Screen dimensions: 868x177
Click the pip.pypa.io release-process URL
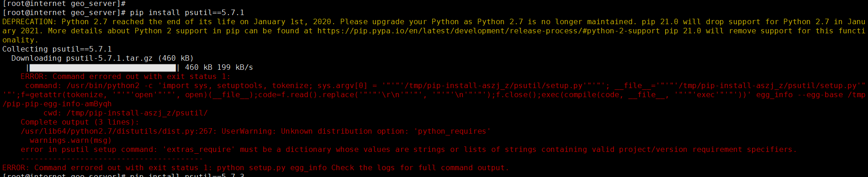(489, 31)
